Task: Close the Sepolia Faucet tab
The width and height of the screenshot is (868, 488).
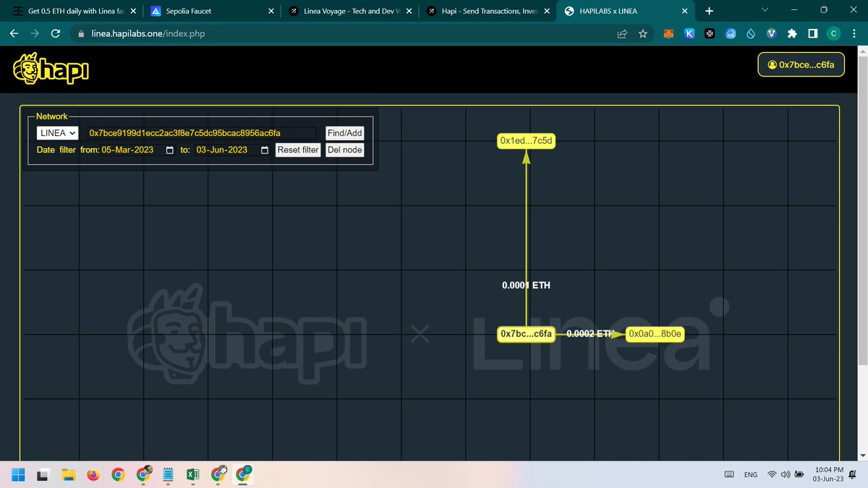Action: pos(271,11)
